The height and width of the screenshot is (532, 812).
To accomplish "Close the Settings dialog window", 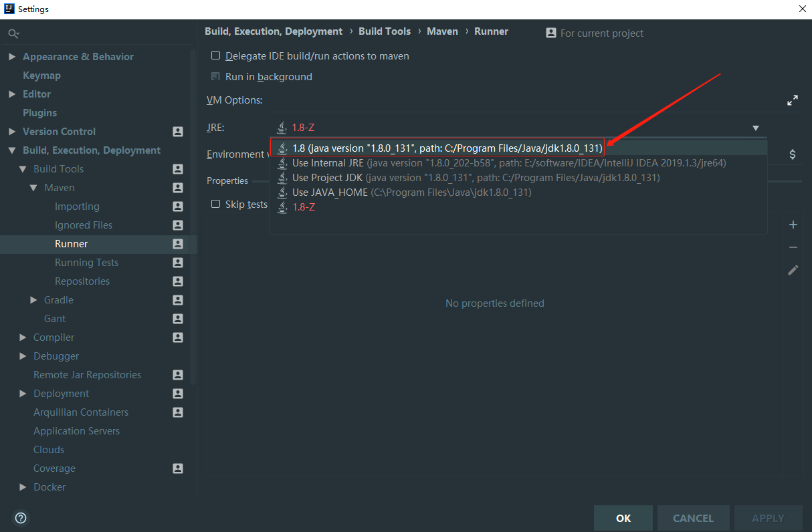I will pos(803,9).
